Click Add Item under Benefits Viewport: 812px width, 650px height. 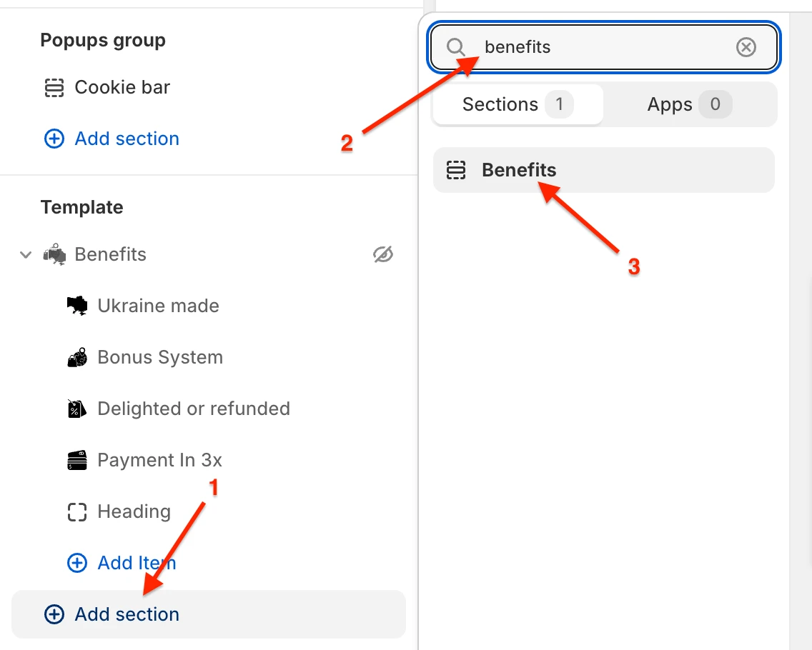tap(137, 563)
